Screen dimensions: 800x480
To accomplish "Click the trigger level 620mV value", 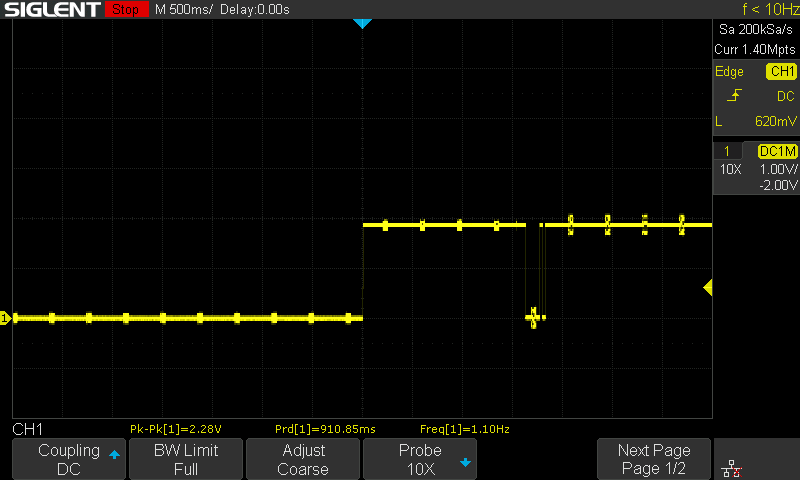I will [x=776, y=121].
